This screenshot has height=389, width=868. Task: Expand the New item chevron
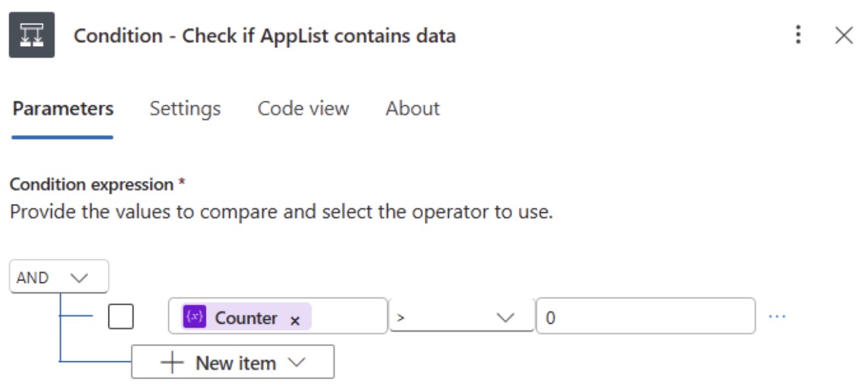(x=297, y=363)
